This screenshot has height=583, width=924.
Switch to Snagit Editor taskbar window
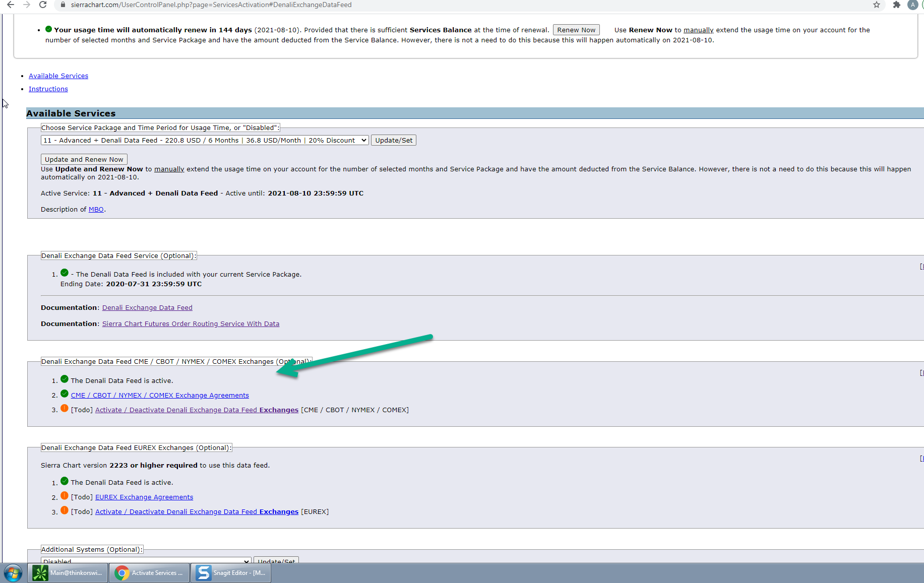231,573
